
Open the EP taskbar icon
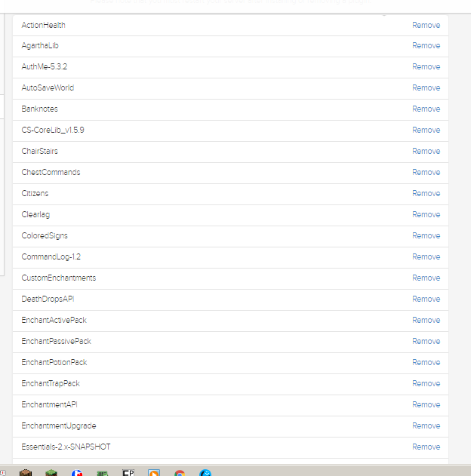[x=128, y=473]
